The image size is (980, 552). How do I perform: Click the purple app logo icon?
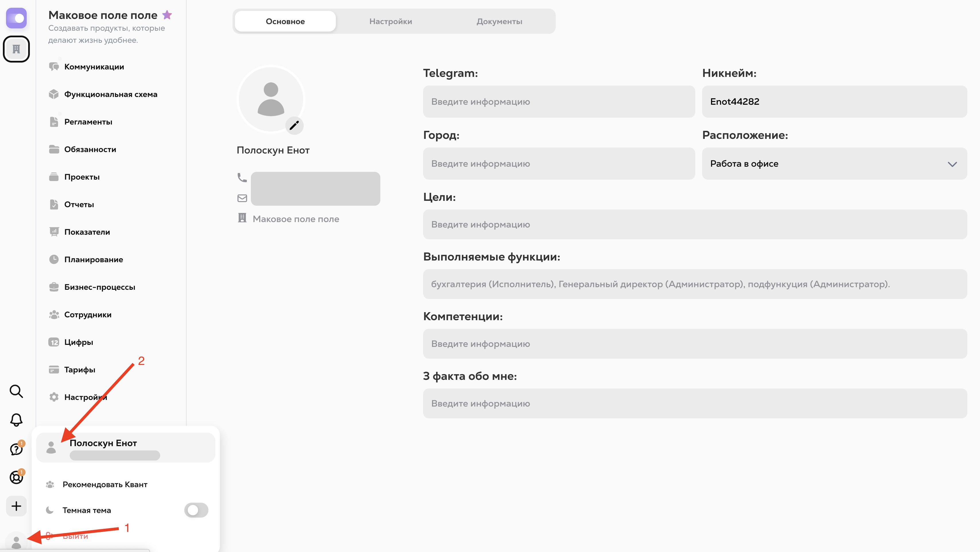click(x=16, y=18)
